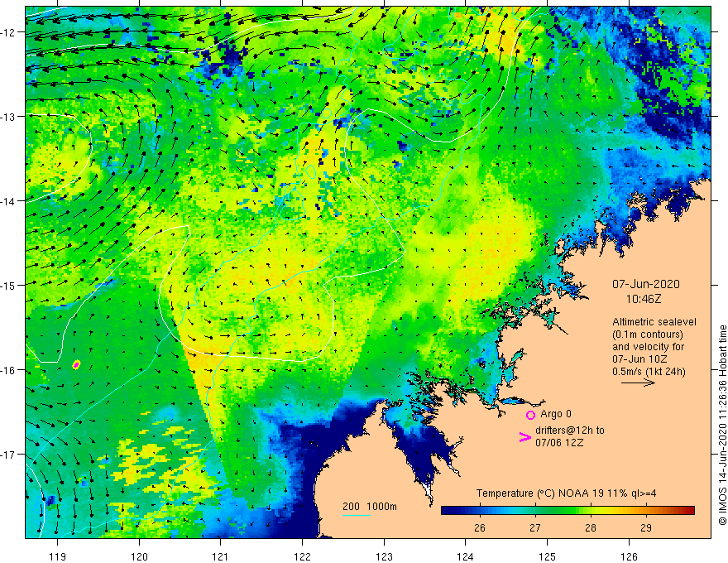
Task: Click the longitude 122 axis label
Action: [x=302, y=556]
